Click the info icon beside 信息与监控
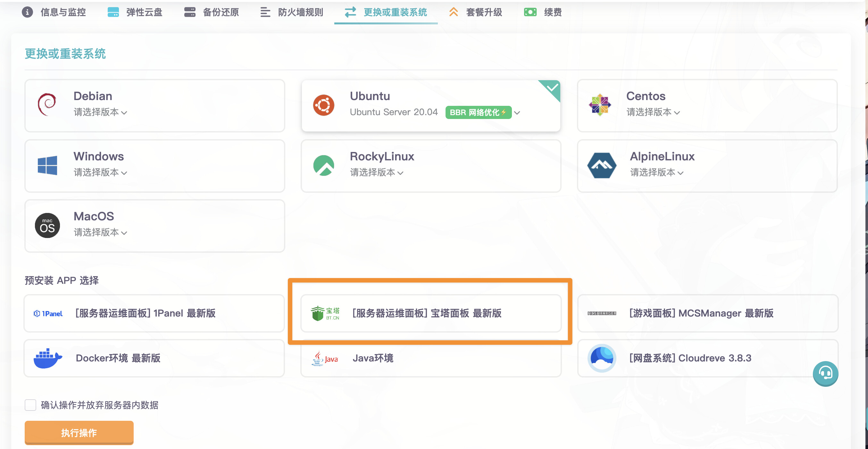 pos(27,12)
